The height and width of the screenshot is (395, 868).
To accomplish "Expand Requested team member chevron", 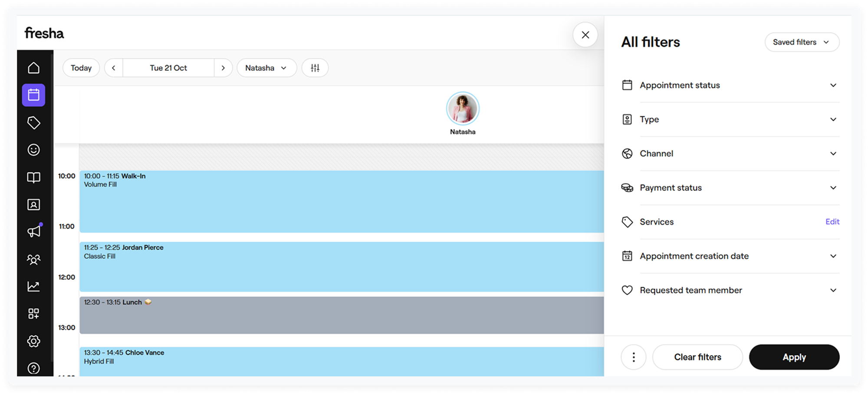I will [x=833, y=290].
